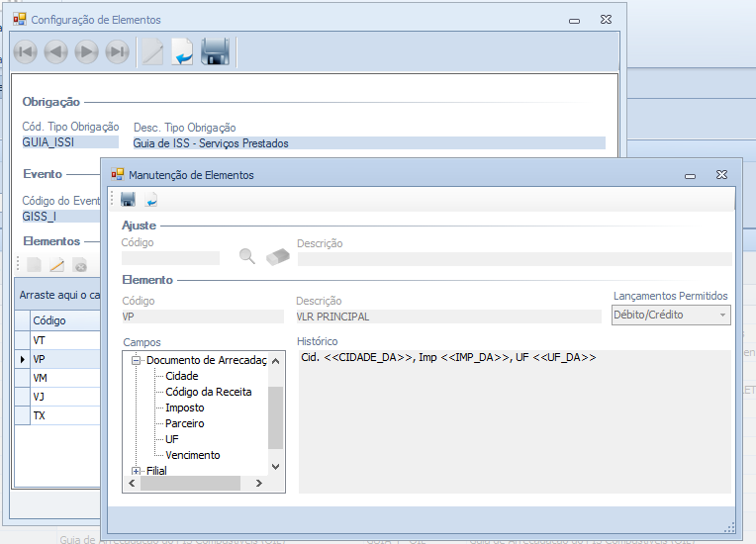Click return arrow icon in Manutenção toolbar
756x544 pixels.
tap(151, 199)
